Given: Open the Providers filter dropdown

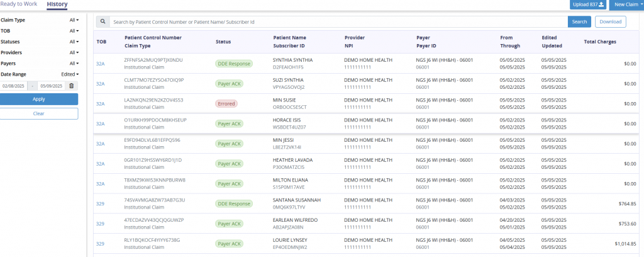Looking at the screenshot, I should [74, 53].
